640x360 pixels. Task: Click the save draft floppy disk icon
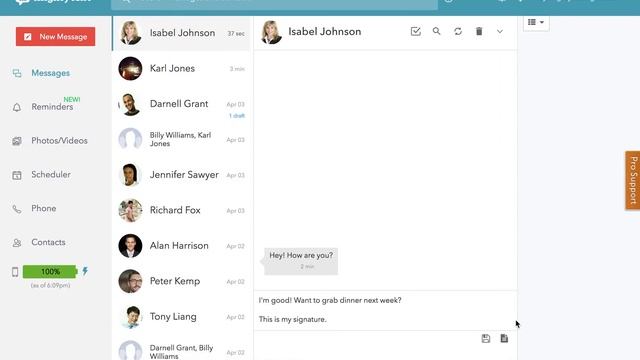[486, 338]
